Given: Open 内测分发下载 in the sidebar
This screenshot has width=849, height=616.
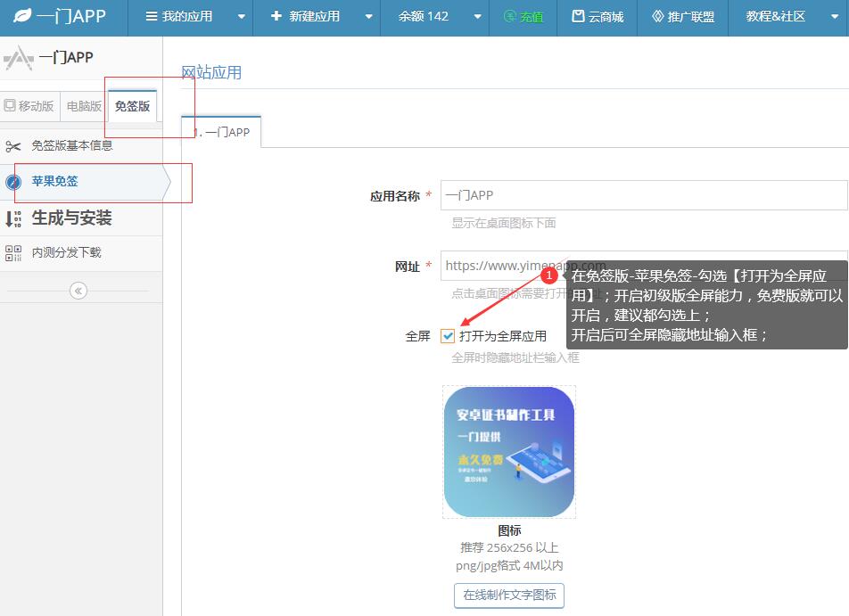Looking at the screenshot, I should pos(81,253).
